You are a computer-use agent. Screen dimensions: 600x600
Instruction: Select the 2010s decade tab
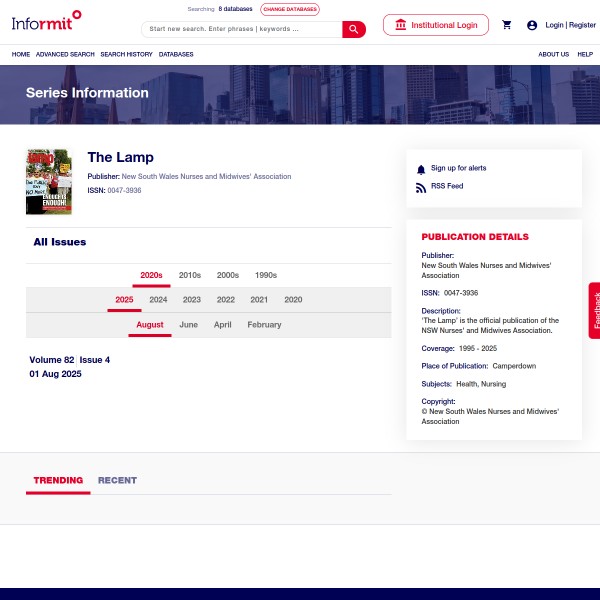tap(190, 275)
